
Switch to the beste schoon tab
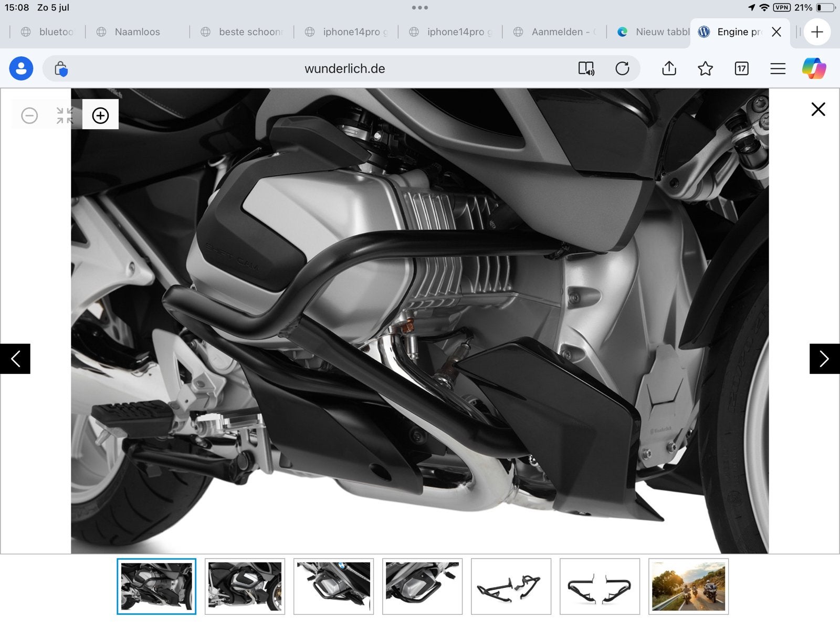tap(241, 32)
